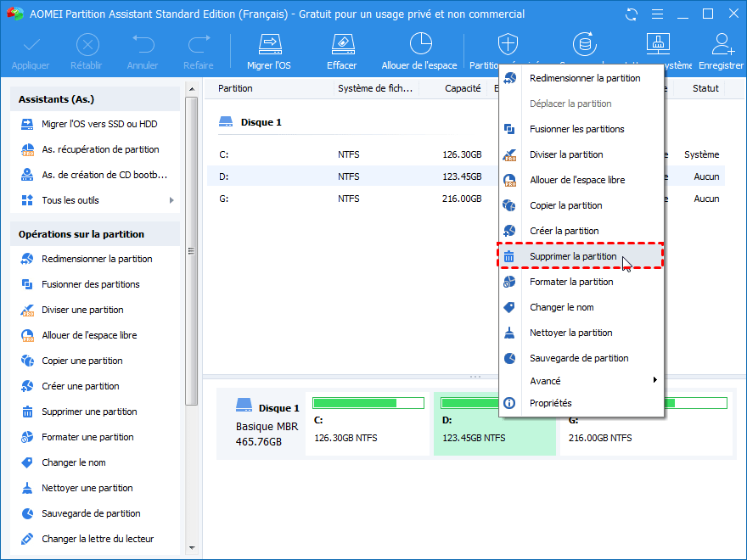This screenshot has width=747, height=560.
Task: Click the Migrer l'OS toolbar icon
Action: [x=270, y=44]
